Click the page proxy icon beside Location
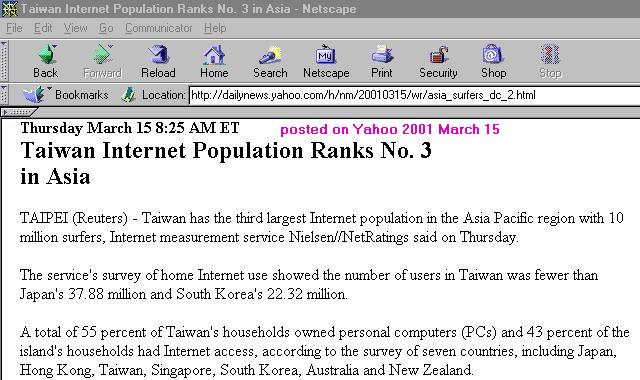The image size is (640, 380). 129,95
